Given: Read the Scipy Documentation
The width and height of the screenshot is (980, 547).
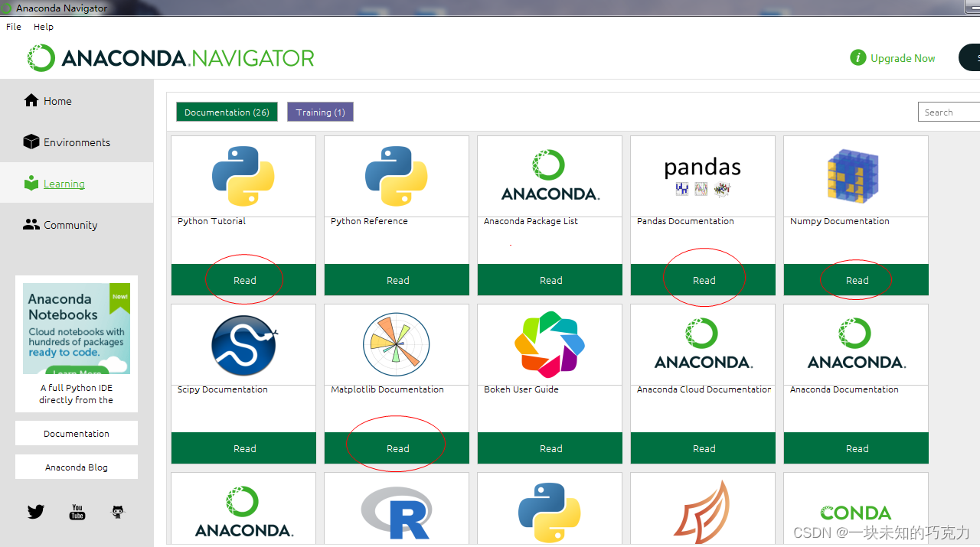Looking at the screenshot, I should 243,448.
